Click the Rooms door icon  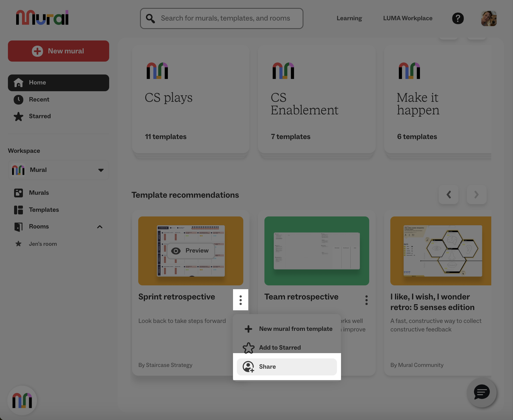click(x=18, y=227)
